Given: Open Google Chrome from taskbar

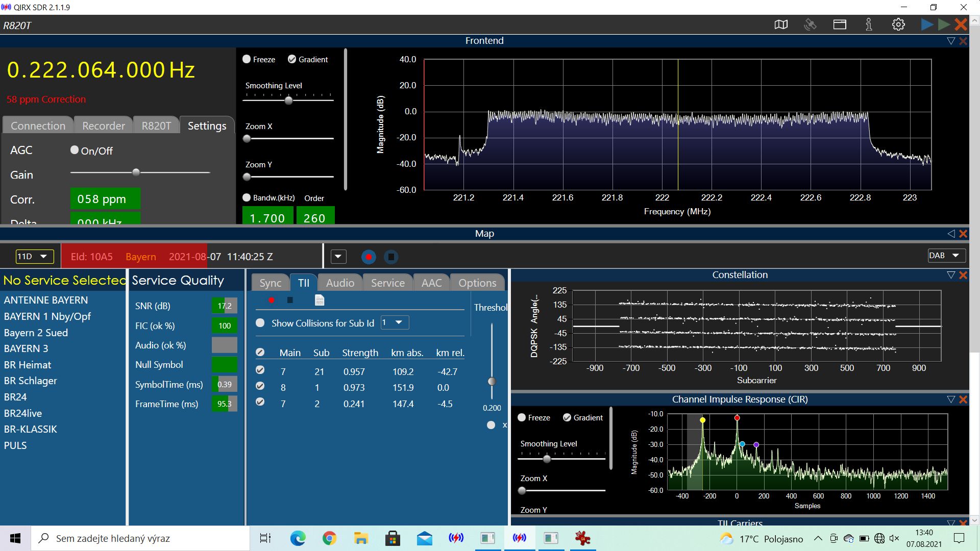Looking at the screenshot, I should click(329, 538).
